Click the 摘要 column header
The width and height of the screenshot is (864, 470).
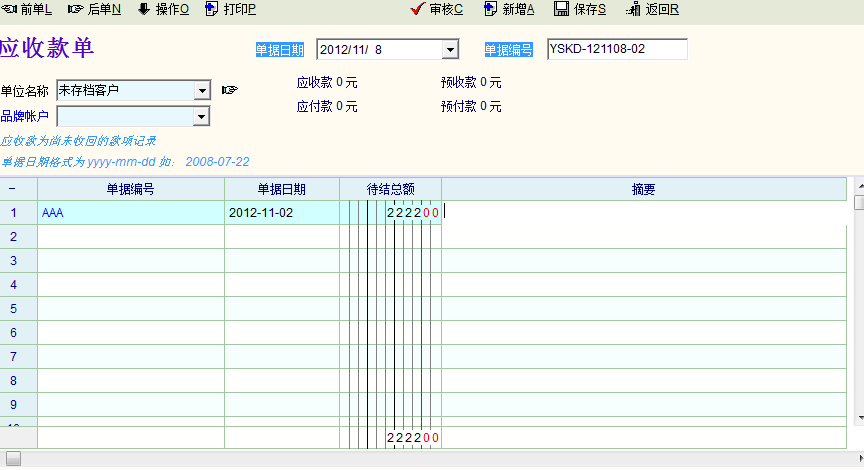(x=644, y=189)
